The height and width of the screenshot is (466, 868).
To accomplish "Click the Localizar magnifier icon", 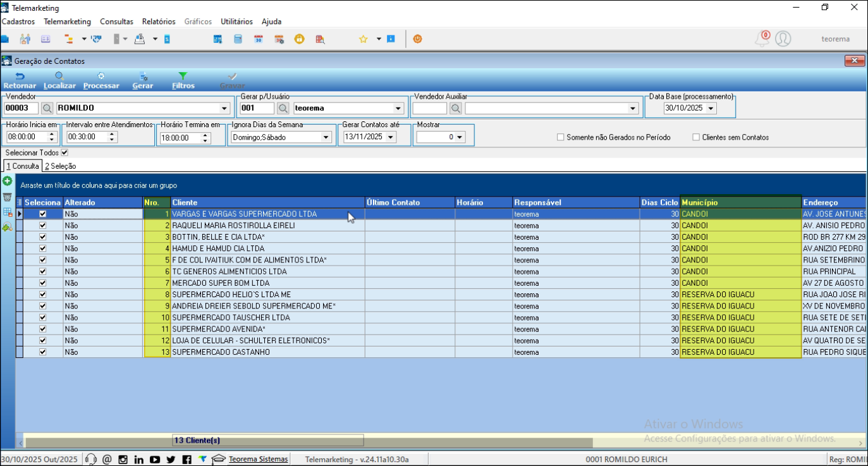I will pyautogui.click(x=59, y=76).
